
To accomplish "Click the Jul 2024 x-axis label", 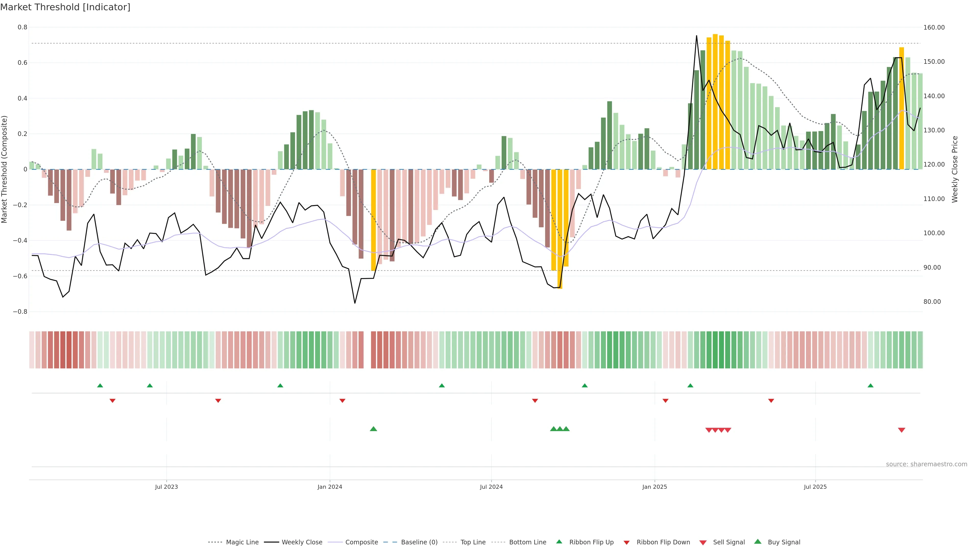I will click(x=491, y=487).
